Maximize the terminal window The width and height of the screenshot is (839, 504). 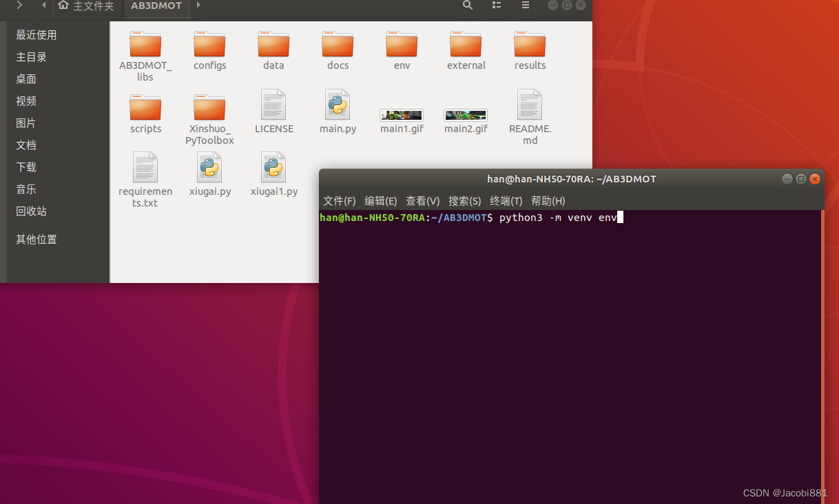pos(801,179)
